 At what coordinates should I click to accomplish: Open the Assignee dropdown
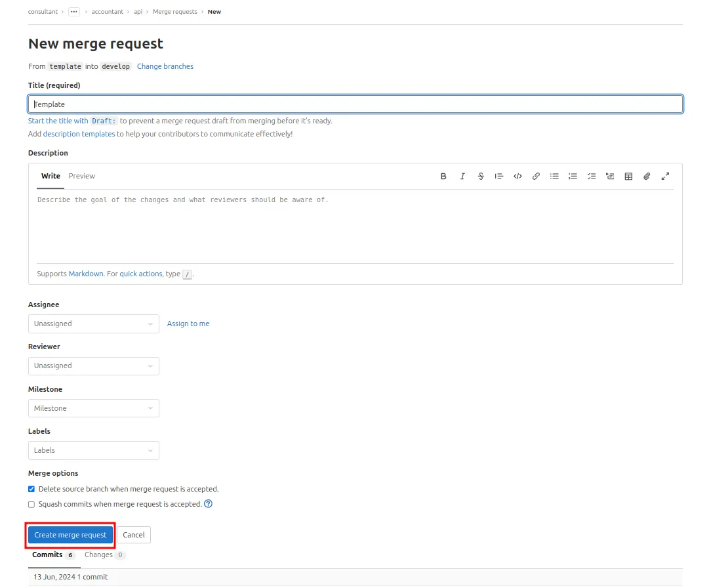(93, 324)
